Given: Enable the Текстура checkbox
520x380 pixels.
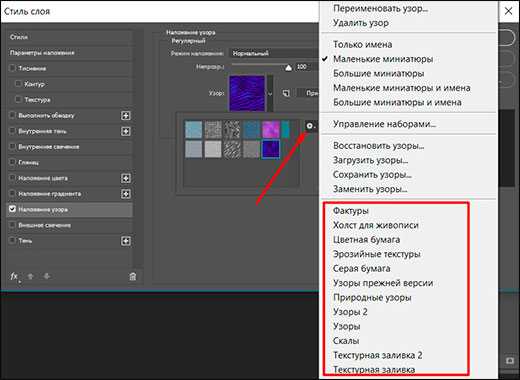Looking at the screenshot, I should click(18, 99).
